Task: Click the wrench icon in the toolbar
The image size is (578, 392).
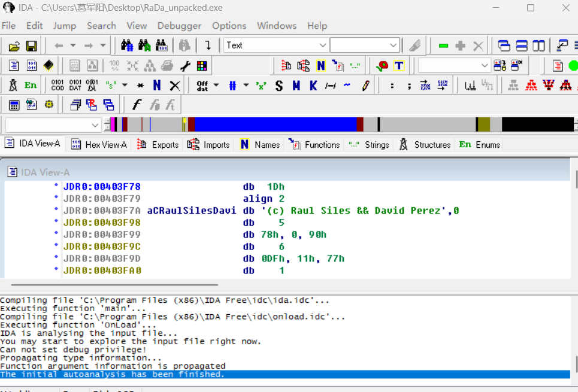Action: [185, 66]
